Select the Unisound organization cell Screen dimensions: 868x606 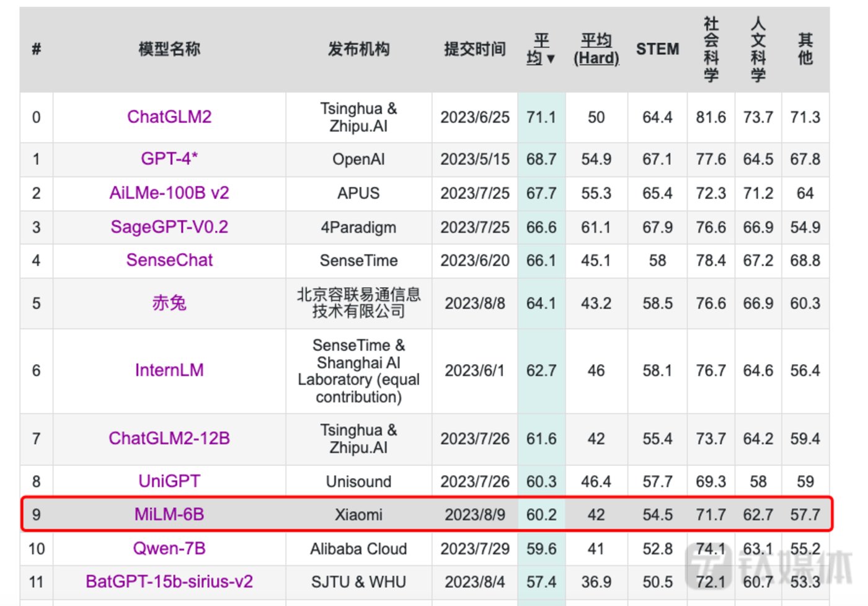[x=358, y=481]
